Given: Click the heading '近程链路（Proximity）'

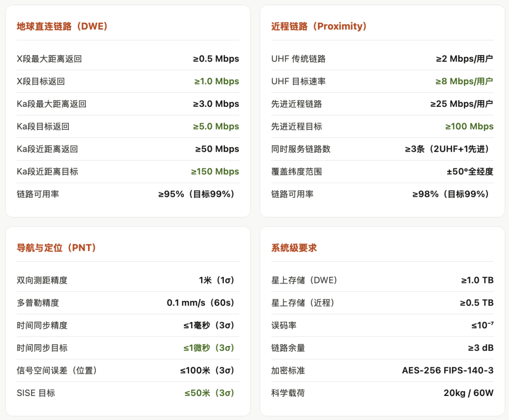Looking at the screenshot, I should [319, 26].
